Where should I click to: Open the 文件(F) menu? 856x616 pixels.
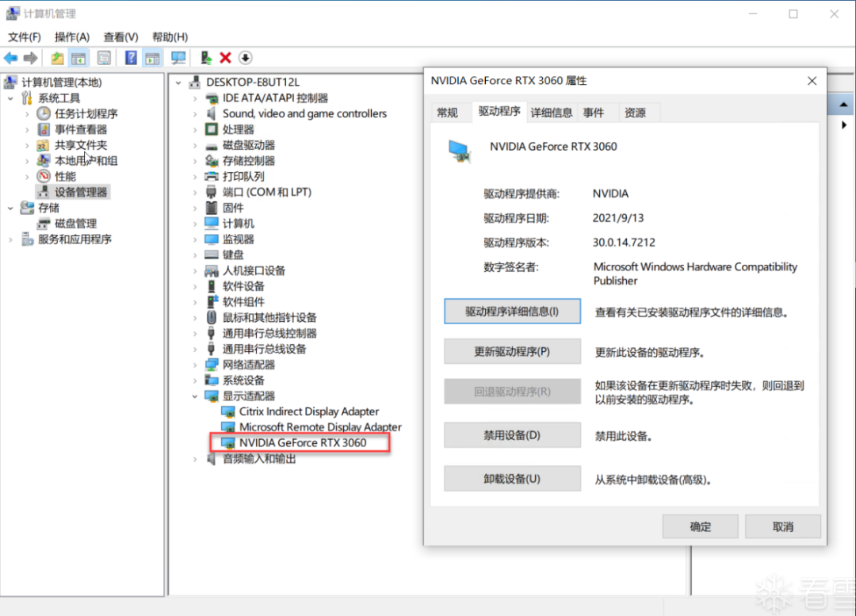click(x=25, y=37)
